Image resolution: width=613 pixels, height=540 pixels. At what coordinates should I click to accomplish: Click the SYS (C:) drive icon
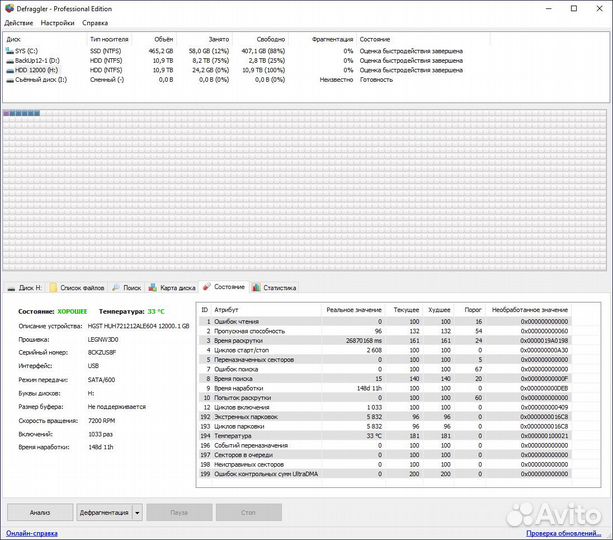coord(10,51)
